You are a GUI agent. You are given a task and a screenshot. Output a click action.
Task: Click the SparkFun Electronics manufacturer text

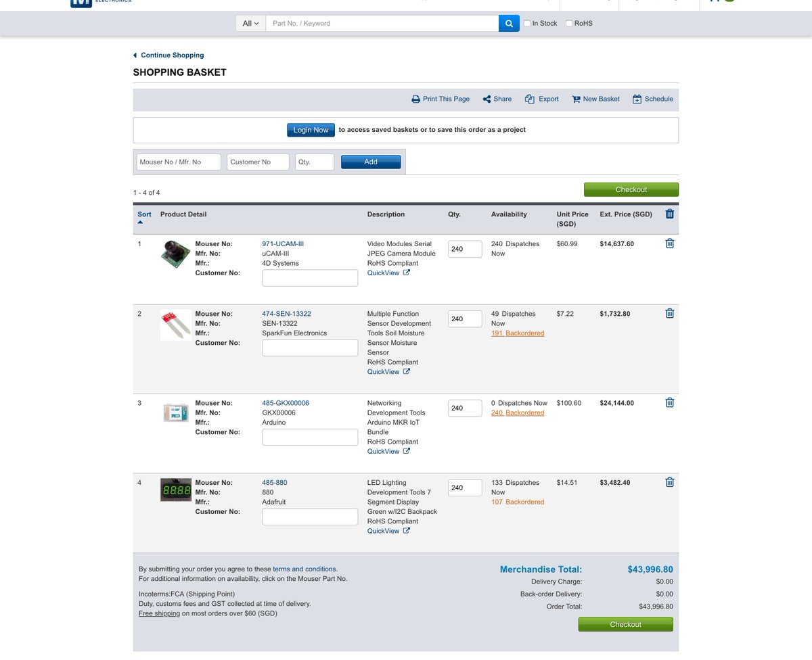click(294, 333)
